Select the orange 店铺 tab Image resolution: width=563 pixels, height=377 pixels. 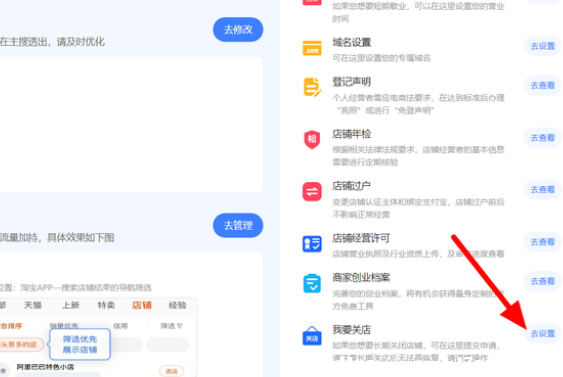click(x=142, y=305)
